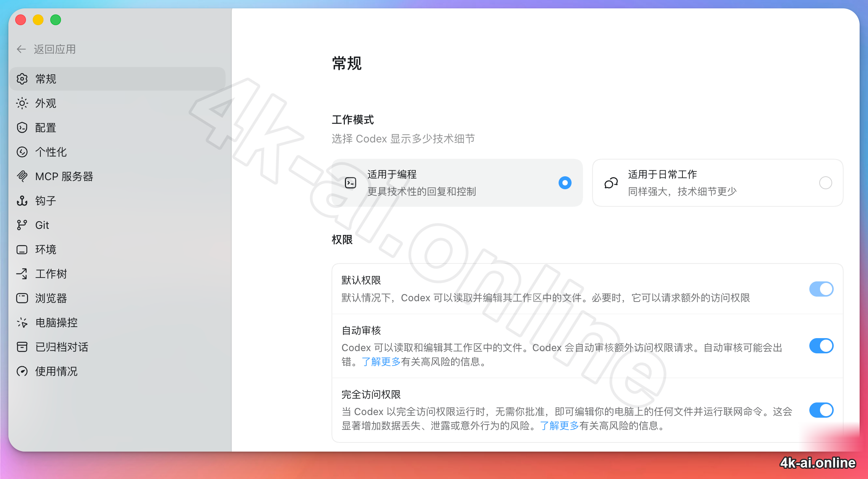Click the sun icon beside 外观
The width and height of the screenshot is (868, 479).
click(22, 103)
